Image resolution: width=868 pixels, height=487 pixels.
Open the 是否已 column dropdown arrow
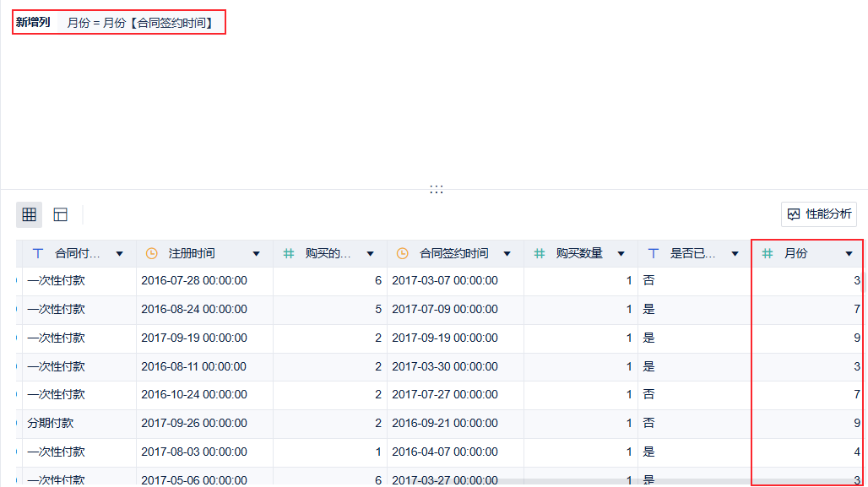tap(735, 254)
